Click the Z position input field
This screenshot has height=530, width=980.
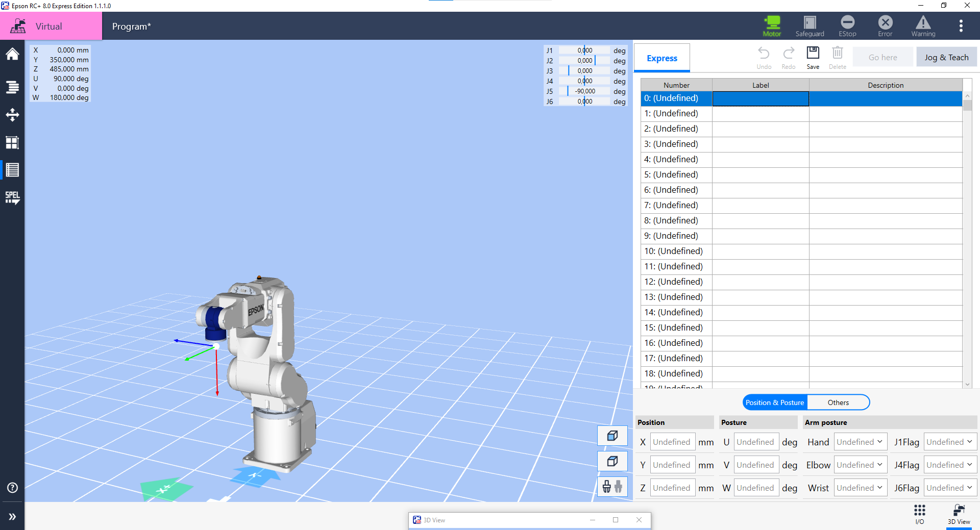[673, 488]
